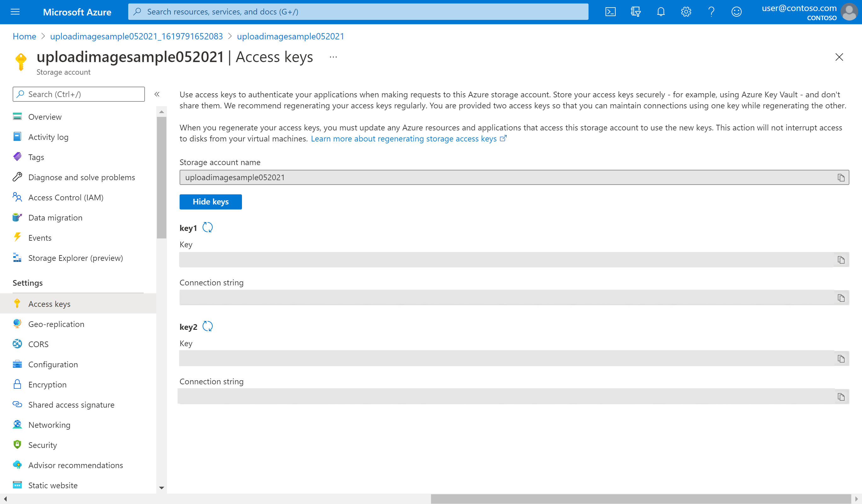Open the hamburger portal menu
Viewport: 862px width, 504px height.
click(15, 12)
